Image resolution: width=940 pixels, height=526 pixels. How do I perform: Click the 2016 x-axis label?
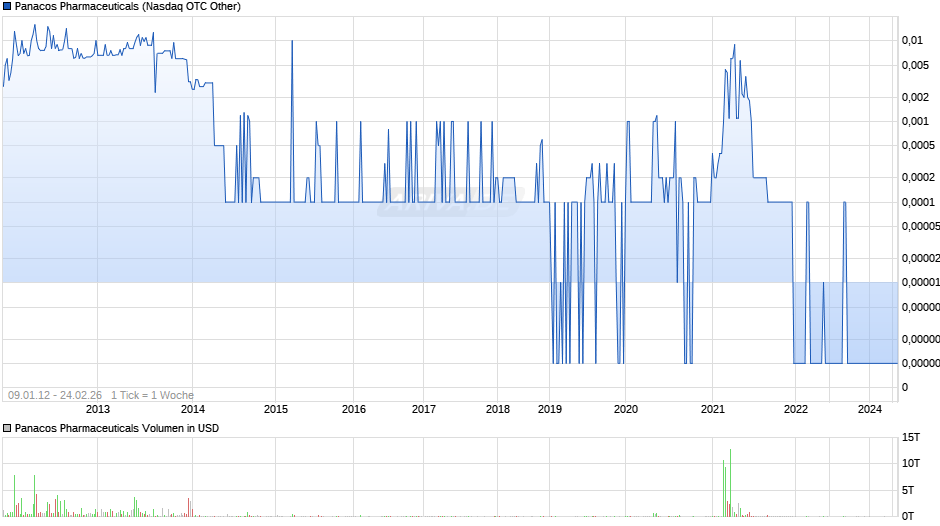(354, 409)
